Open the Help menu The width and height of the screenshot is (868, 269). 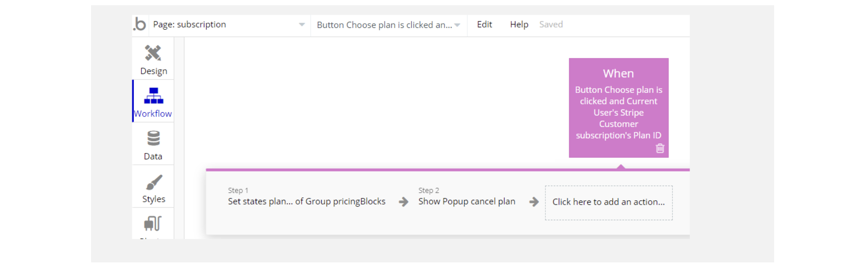(x=519, y=25)
